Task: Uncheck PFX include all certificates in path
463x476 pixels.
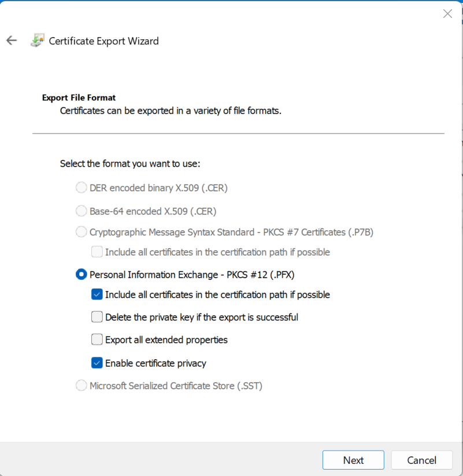Action: [x=97, y=294]
